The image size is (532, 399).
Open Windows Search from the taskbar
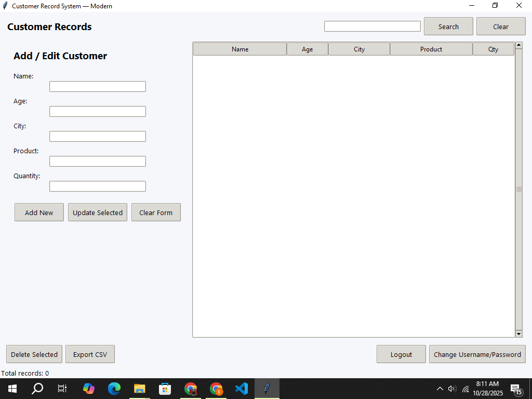click(x=37, y=389)
